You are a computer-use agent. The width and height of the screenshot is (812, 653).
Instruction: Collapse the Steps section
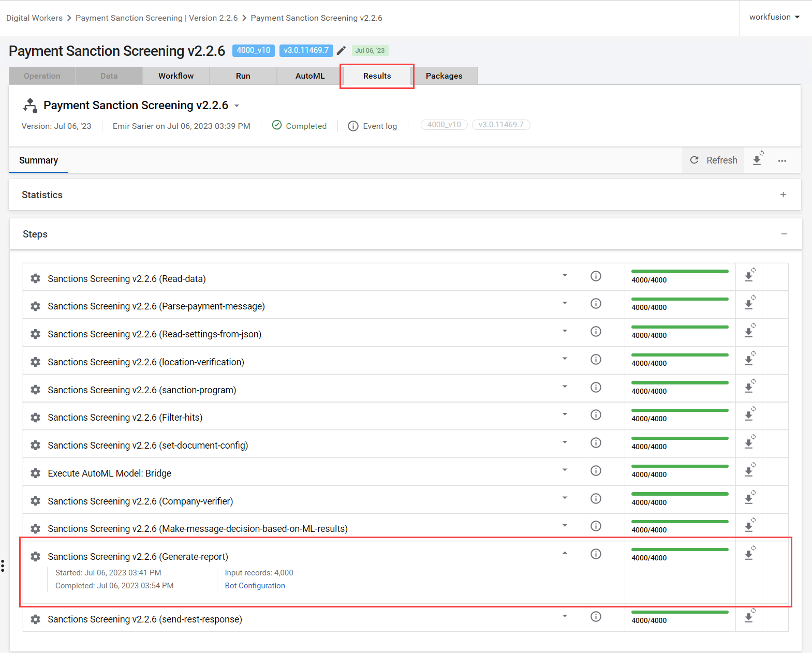pos(784,234)
